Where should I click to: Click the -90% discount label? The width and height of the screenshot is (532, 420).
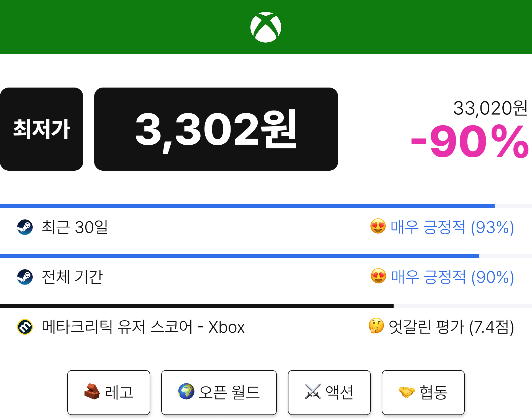[x=470, y=141]
